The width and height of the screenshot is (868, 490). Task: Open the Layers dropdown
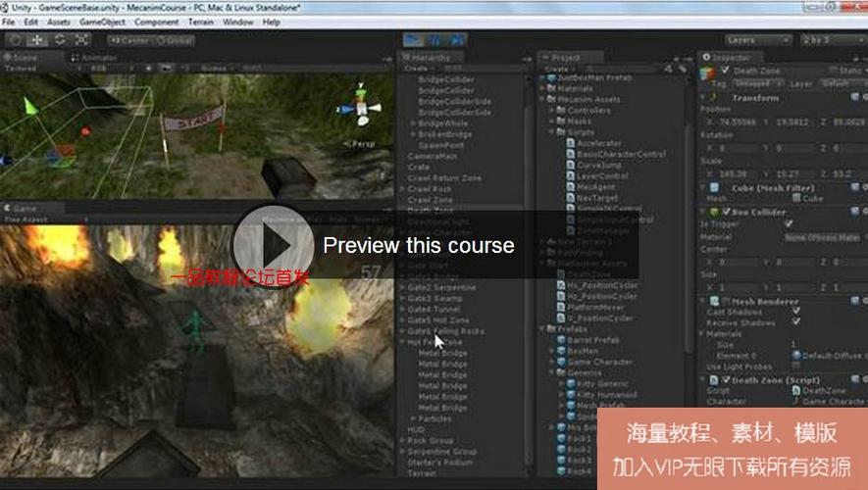coord(757,40)
